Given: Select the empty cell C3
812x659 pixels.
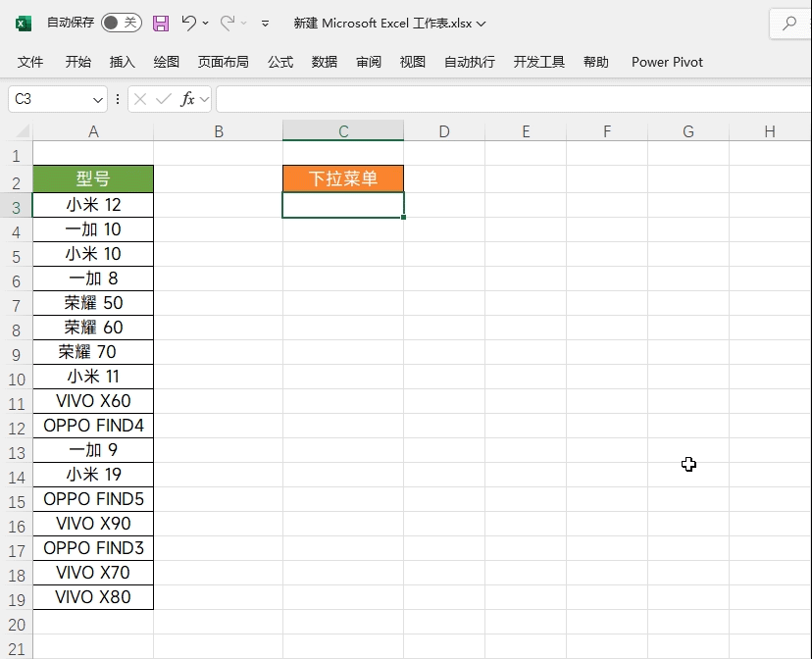Looking at the screenshot, I should pos(343,205).
